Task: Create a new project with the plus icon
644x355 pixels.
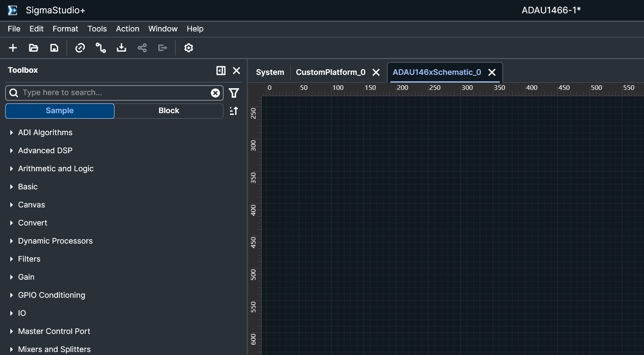Action: (x=13, y=48)
